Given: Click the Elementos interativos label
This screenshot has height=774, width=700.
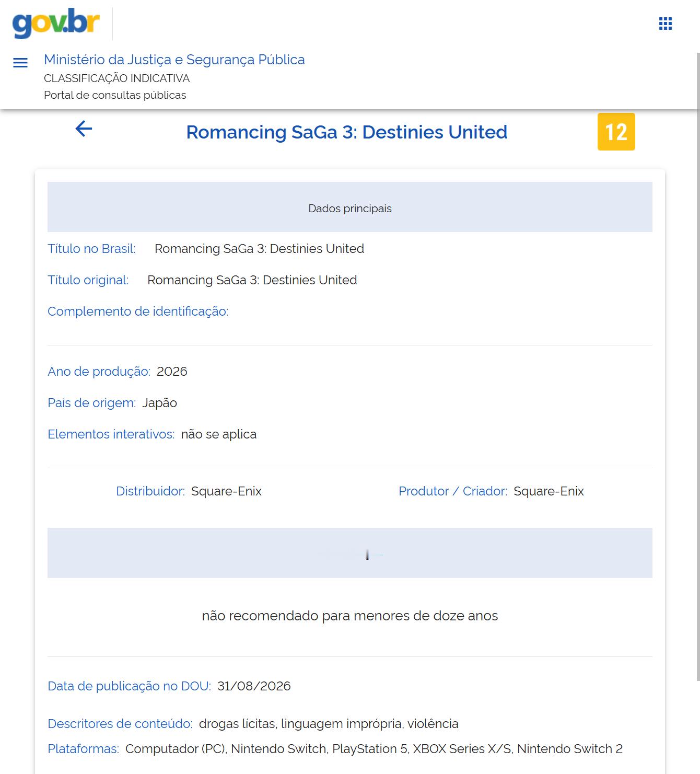Looking at the screenshot, I should (x=111, y=434).
